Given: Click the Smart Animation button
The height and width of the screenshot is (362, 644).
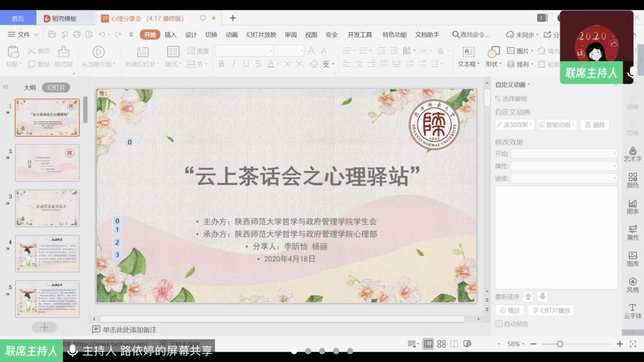Looking at the screenshot, I should [x=557, y=125].
